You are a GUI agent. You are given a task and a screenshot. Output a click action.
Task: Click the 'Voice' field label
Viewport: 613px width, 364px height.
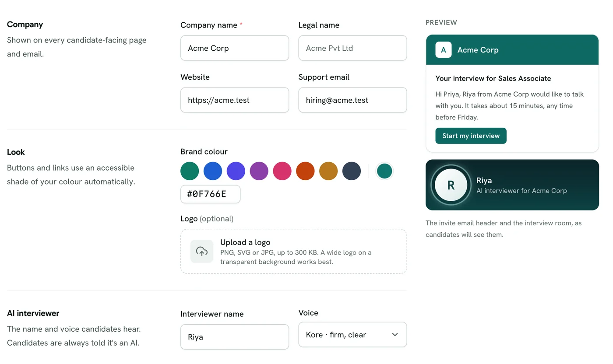tap(308, 313)
